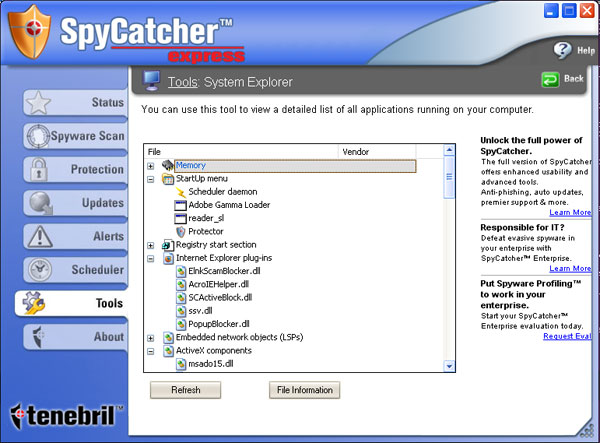Select the Scheduler daemon entry
This screenshot has height=443, width=600.
[223, 192]
